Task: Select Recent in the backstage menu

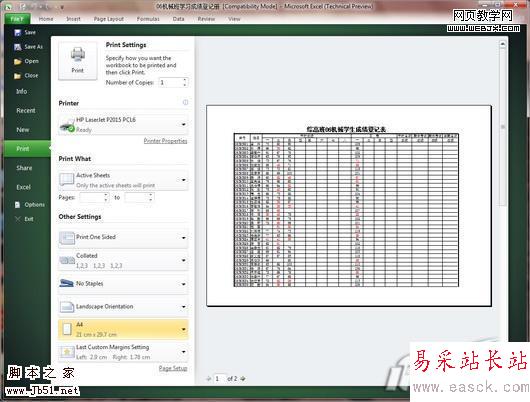Action: point(26,111)
